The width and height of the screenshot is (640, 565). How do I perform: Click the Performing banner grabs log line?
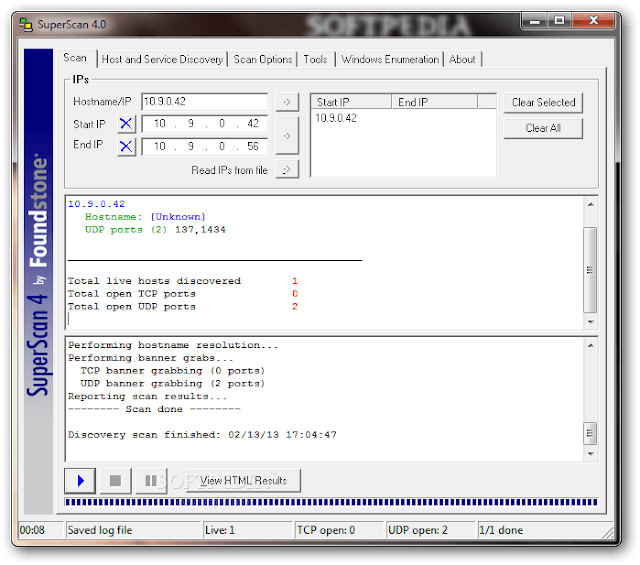coord(151,358)
